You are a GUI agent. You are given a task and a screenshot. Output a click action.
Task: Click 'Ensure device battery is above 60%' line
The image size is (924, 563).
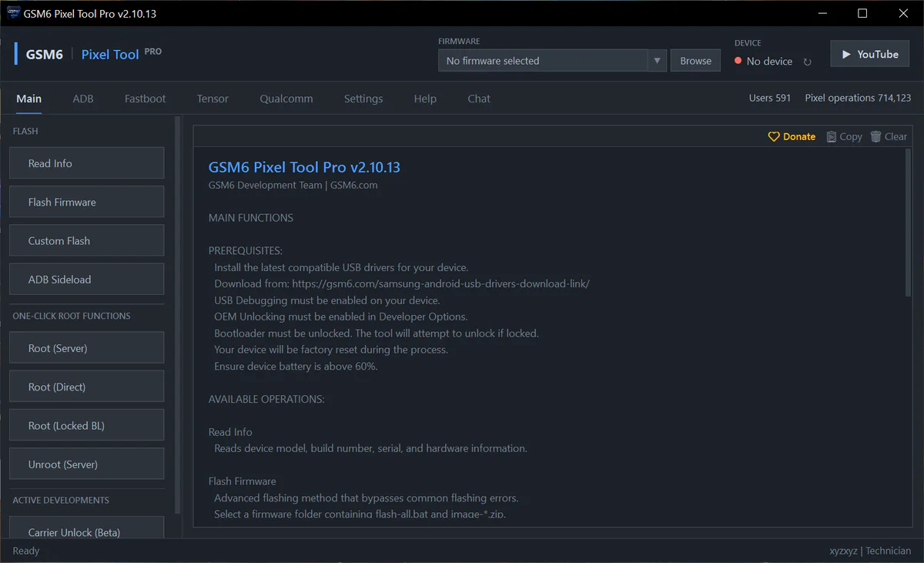(296, 366)
